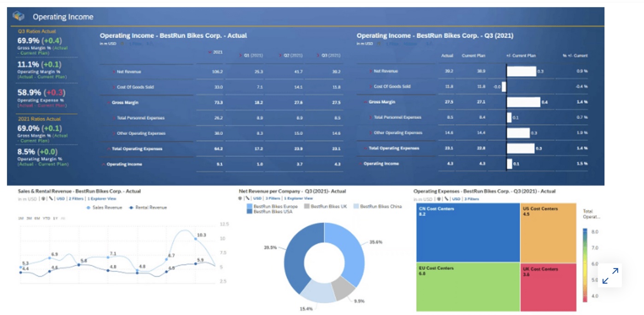Viewport: 644px width, 315px height.
Task: Click BestRun Bikes China legend color swatch
Action: coord(356,207)
